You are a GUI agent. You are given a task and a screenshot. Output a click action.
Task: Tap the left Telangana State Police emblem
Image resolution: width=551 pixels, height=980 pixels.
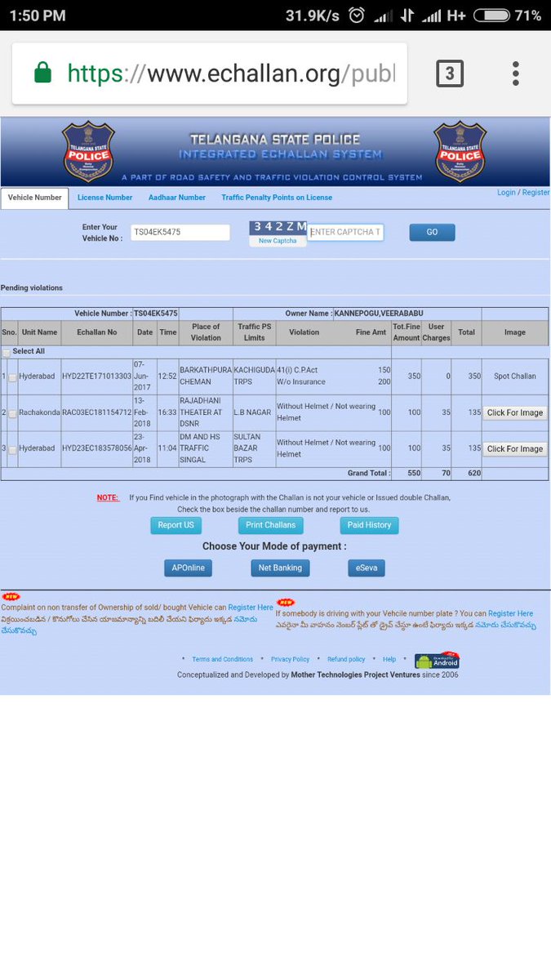click(89, 152)
